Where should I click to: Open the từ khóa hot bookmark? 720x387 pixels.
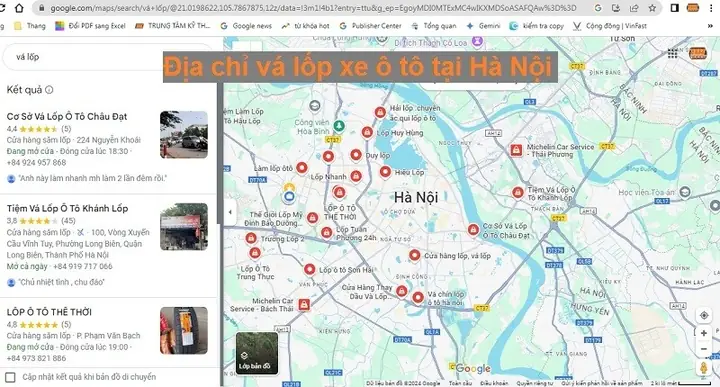[305, 26]
